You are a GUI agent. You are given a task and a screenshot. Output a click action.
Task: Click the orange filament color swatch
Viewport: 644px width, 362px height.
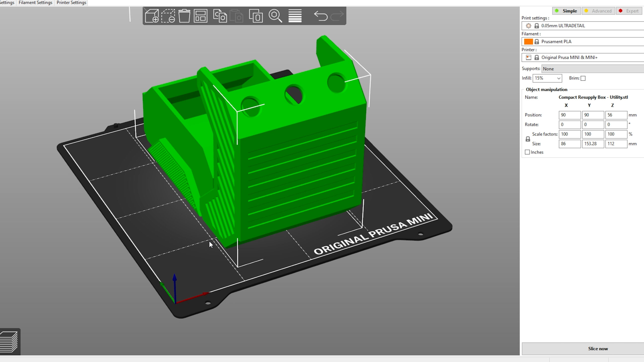click(529, 41)
